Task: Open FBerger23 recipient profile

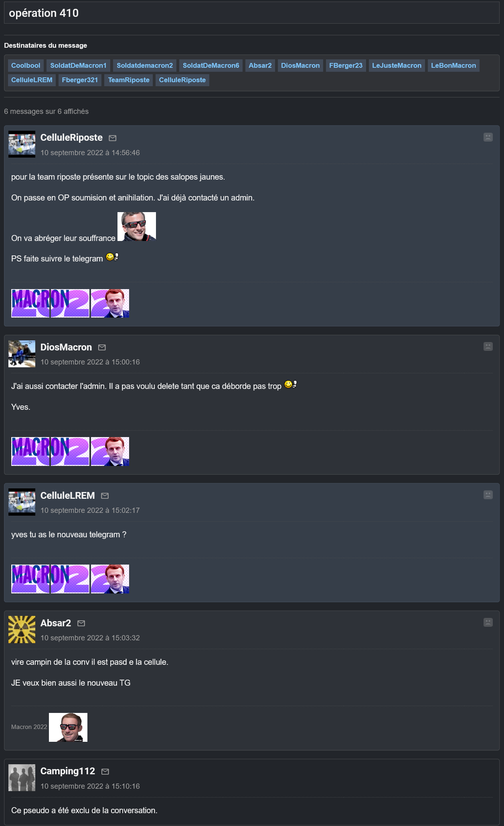Action: 346,66
